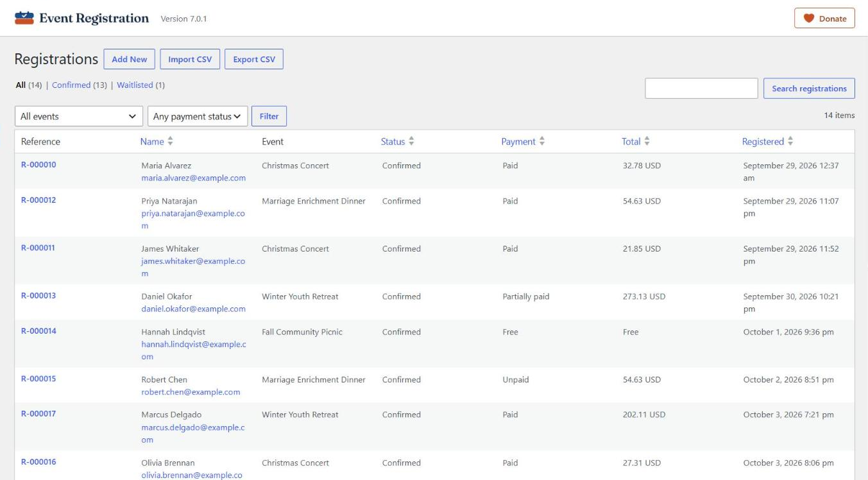Click Marcus Delgado's email address
The image size is (868, 480).
pos(193,434)
